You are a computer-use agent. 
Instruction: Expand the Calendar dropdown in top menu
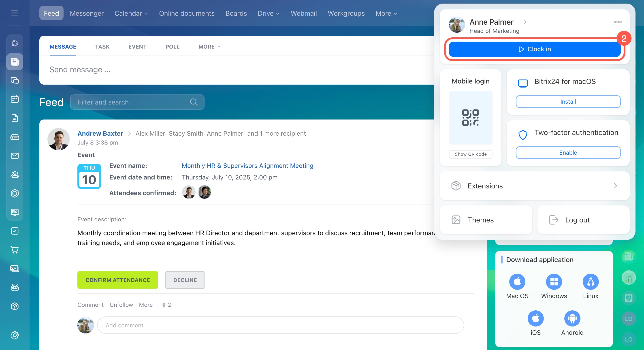131,13
